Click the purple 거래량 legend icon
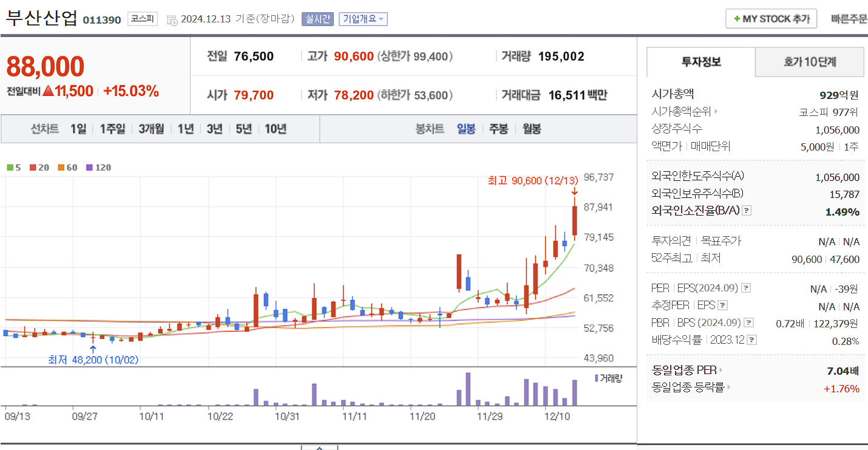Image resolution: width=868 pixels, height=450 pixels. [595, 377]
